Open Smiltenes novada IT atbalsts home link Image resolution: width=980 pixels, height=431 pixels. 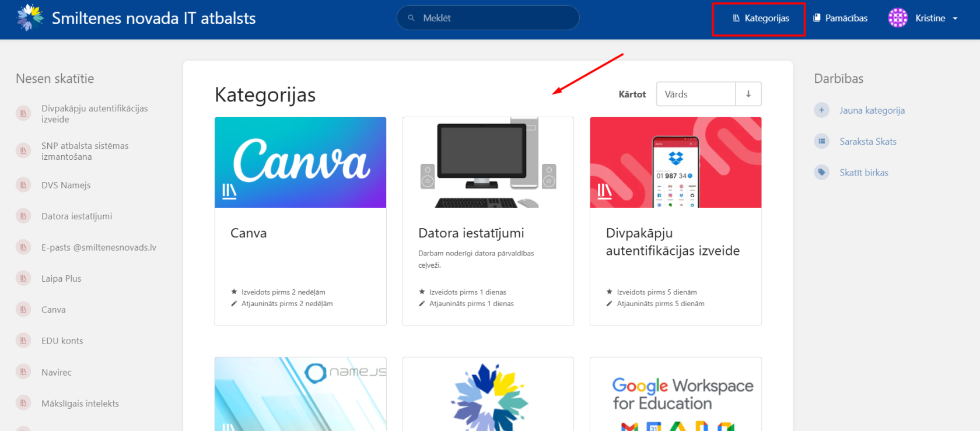153,18
